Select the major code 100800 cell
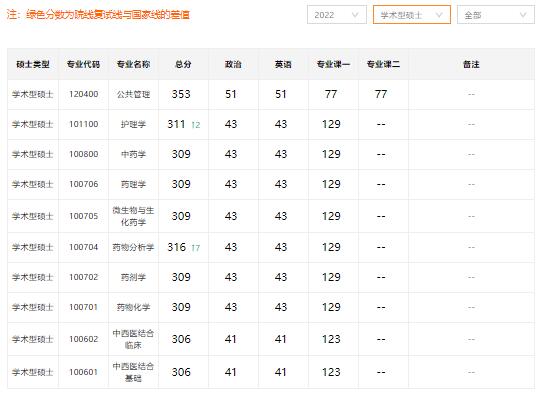Image resolution: width=541 pixels, height=397 pixels. tap(83, 154)
